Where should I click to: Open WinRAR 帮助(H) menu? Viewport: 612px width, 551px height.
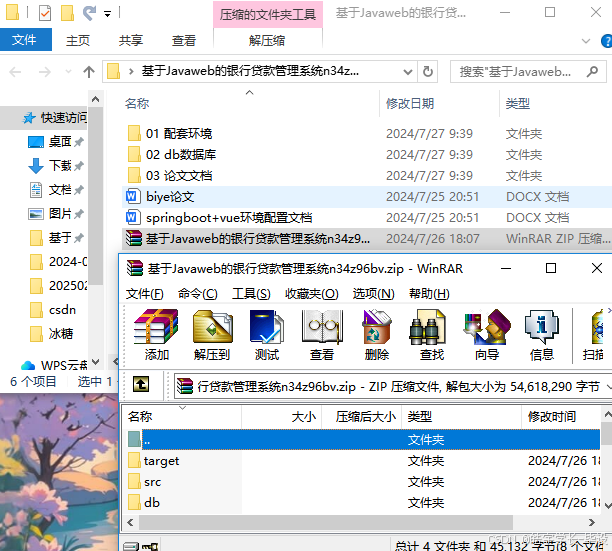(x=429, y=293)
